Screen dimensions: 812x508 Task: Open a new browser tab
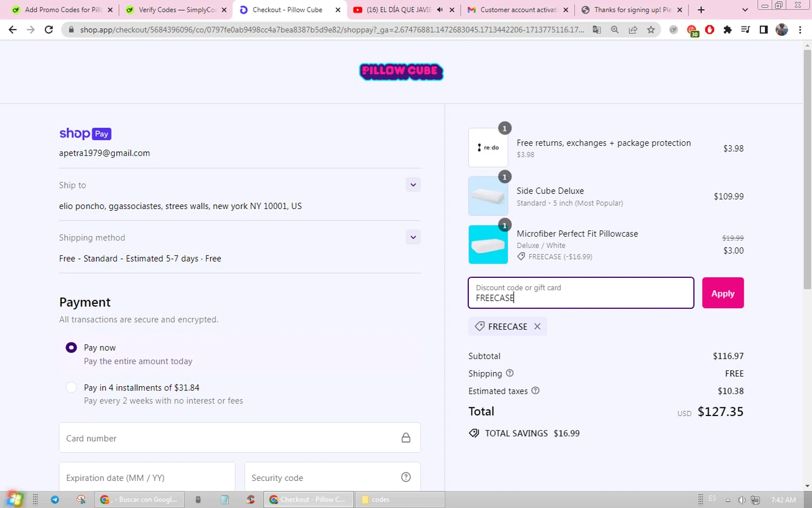701,10
